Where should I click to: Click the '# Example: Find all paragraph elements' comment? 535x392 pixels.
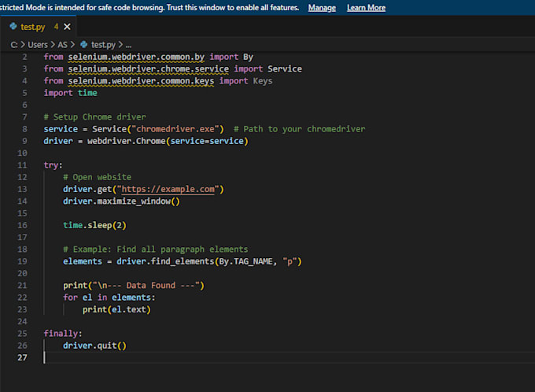[x=156, y=250]
